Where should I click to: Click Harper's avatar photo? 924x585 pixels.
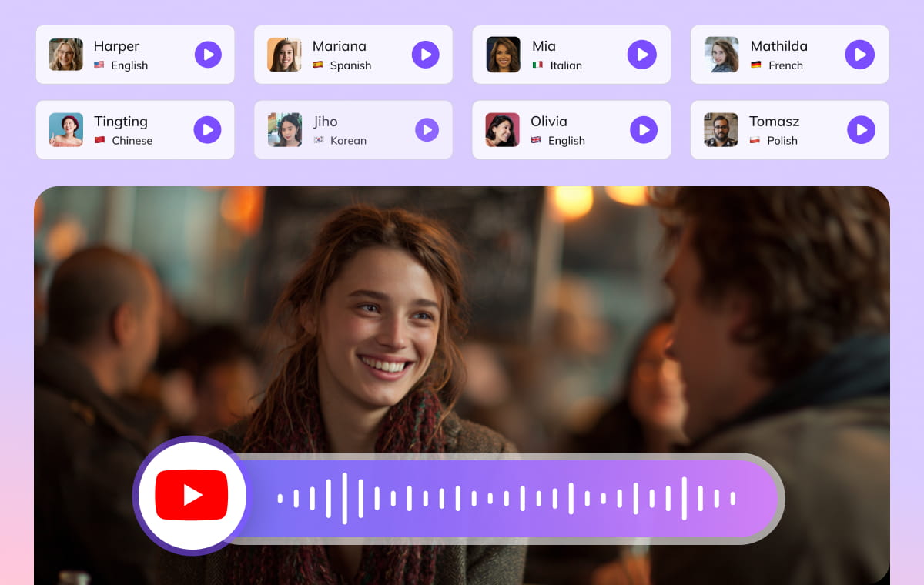(x=65, y=54)
